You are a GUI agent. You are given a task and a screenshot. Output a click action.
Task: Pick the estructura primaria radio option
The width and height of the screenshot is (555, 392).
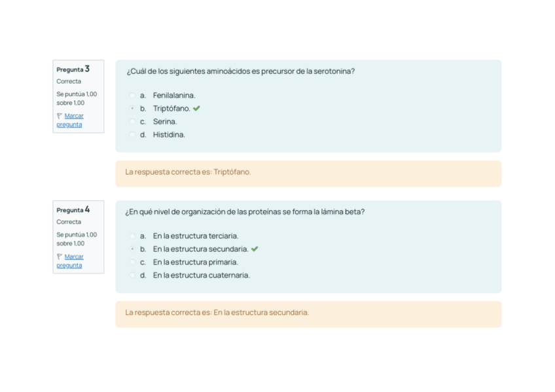pos(133,262)
